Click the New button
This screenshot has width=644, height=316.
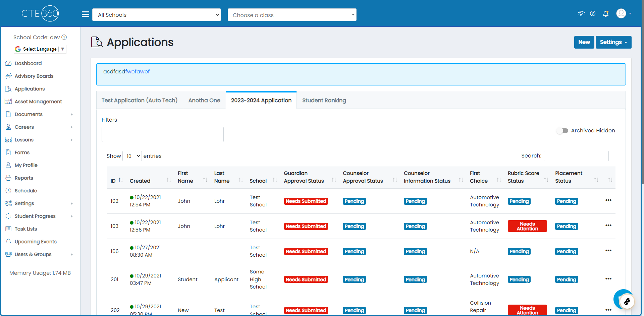coord(584,42)
